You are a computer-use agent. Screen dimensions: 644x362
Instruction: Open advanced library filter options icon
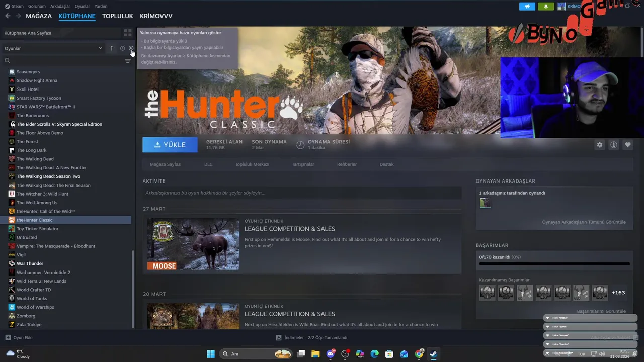coord(128,61)
